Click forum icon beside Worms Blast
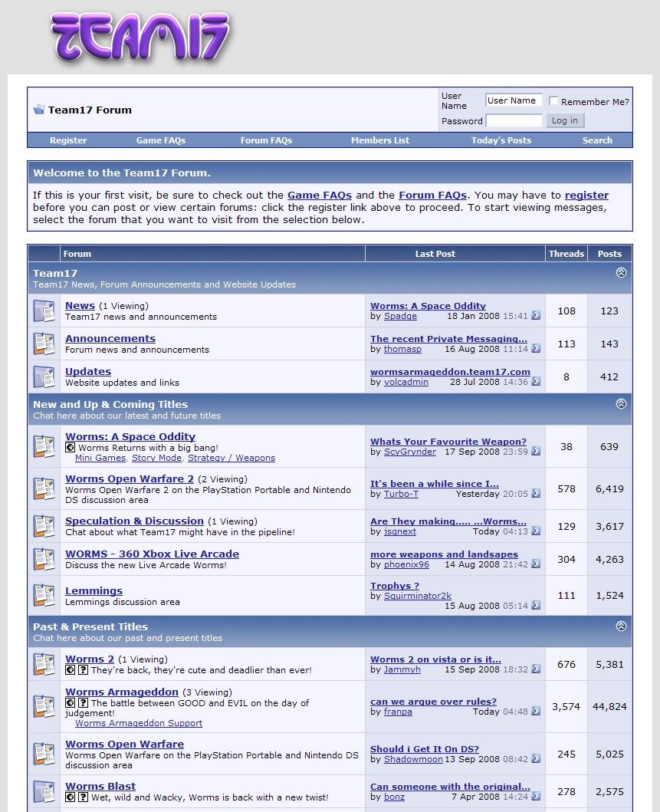 click(44, 792)
